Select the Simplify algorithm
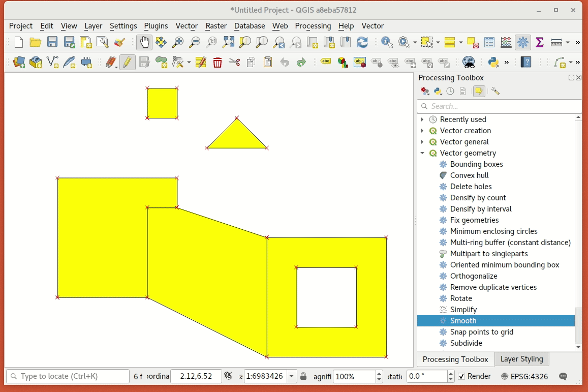This screenshot has width=588, height=392. [463, 310]
